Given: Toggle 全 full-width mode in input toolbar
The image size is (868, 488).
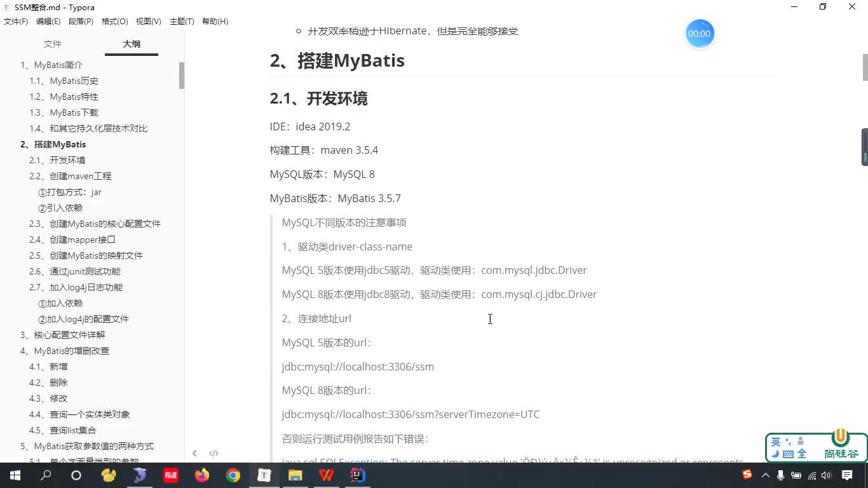Looking at the screenshot, I should [801, 454].
